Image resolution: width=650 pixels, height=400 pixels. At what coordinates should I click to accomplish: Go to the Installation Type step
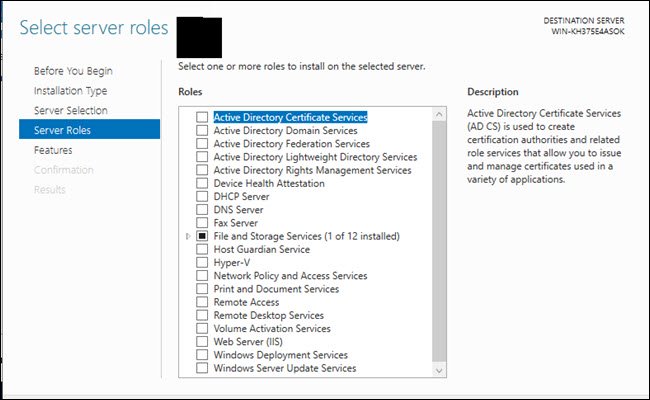(x=70, y=91)
